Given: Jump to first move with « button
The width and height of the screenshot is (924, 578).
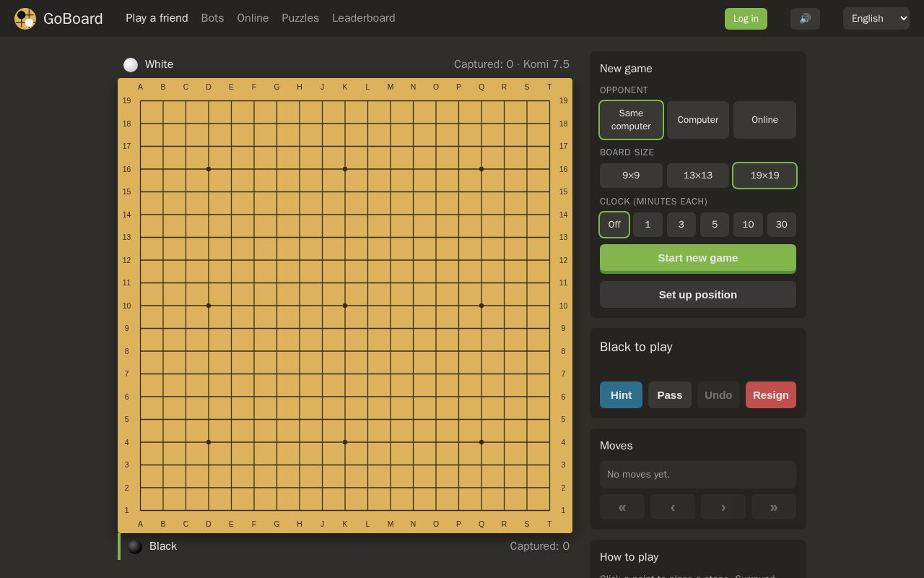Looking at the screenshot, I should click(622, 507).
